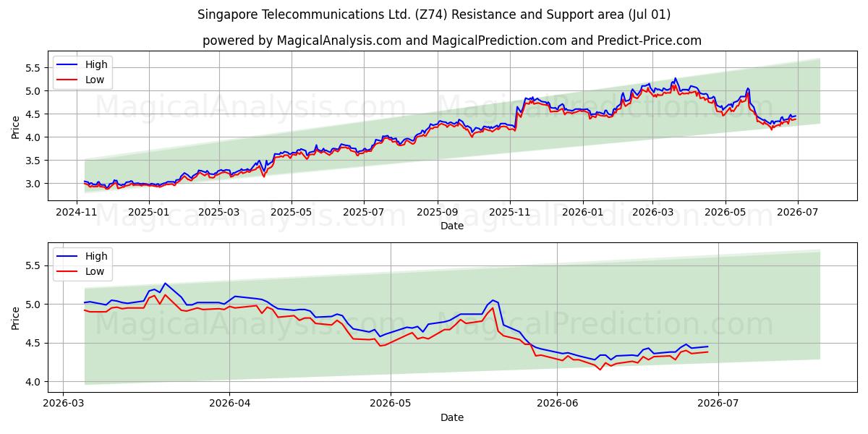
Task: Click the '2026-04' tick on the bottom x-axis
Action: pyautogui.click(x=229, y=404)
